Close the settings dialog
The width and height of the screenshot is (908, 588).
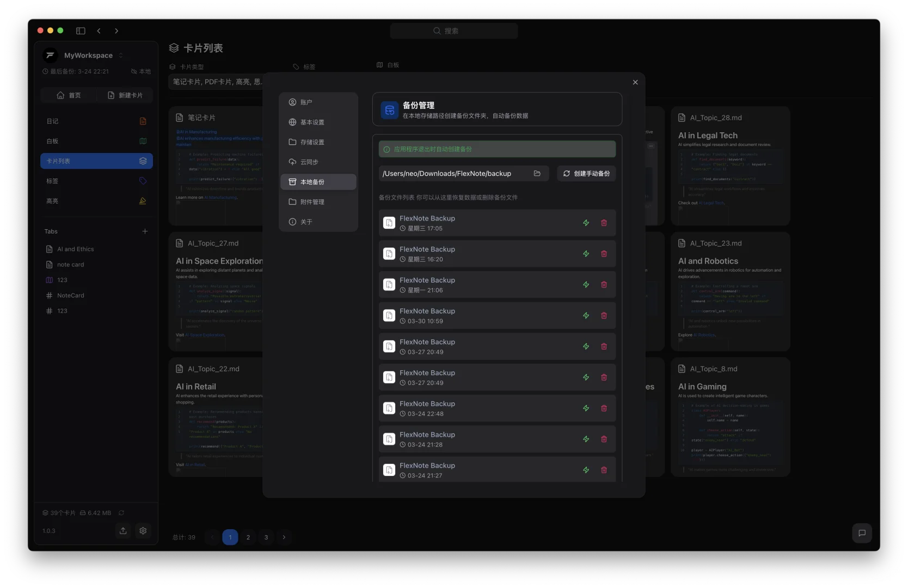(635, 82)
